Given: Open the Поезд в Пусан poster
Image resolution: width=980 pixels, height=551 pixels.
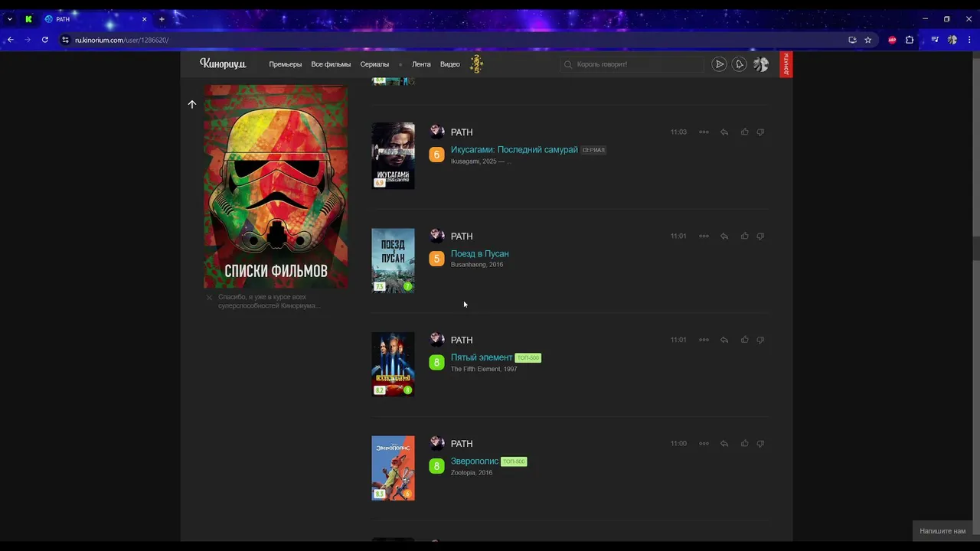Looking at the screenshot, I should 393,260.
